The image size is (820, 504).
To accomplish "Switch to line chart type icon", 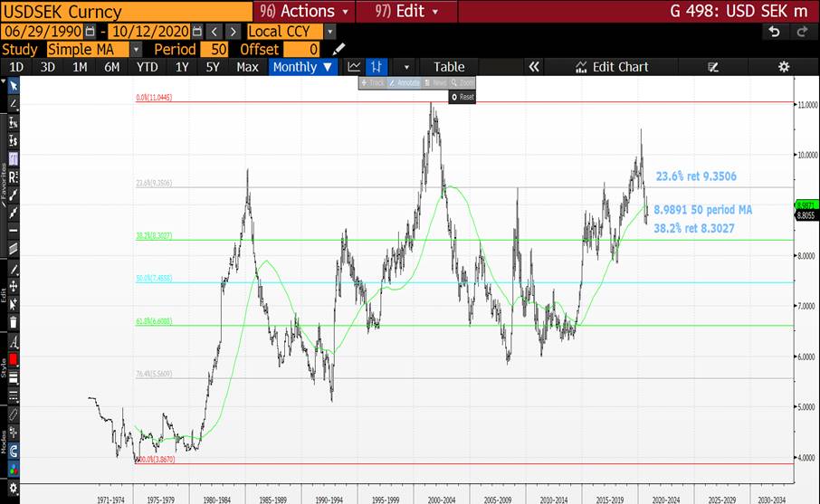I will [x=354, y=67].
